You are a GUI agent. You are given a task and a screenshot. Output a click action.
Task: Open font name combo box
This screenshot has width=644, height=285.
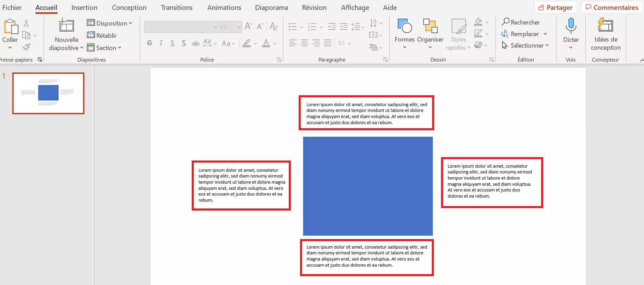click(181, 27)
